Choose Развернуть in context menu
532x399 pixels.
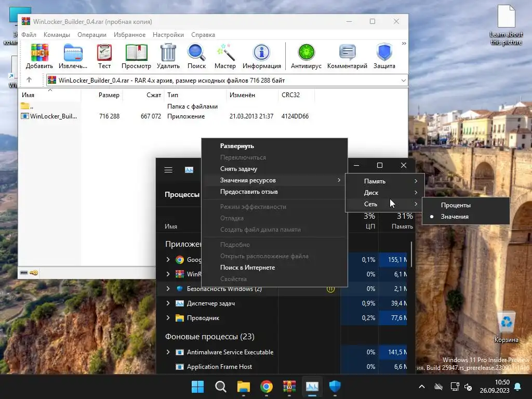274,146
